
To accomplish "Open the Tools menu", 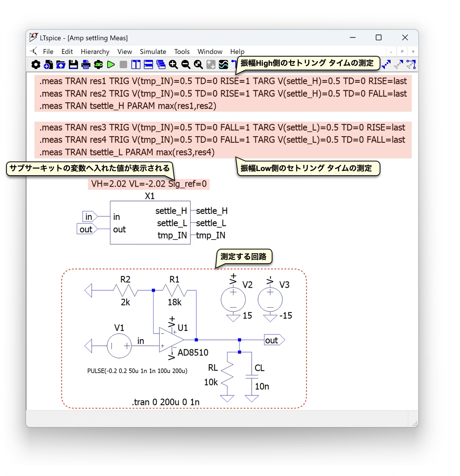I will (182, 52).
